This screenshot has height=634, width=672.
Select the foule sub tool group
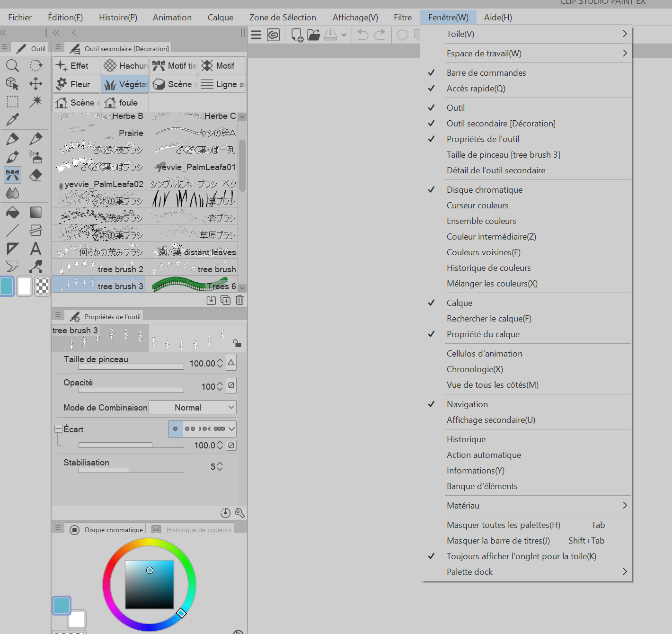[x=125, y=103]
